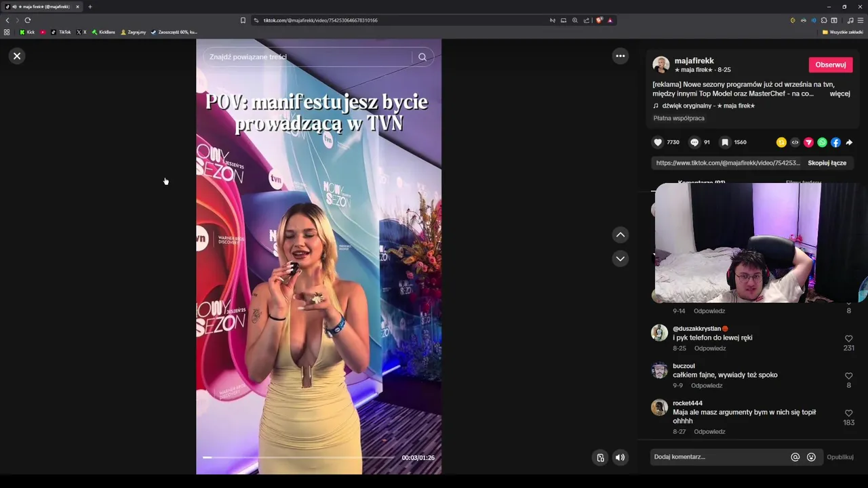Get embed code via the </> icon
This screenshot has width=868, height=488.
tap(795, 142)
